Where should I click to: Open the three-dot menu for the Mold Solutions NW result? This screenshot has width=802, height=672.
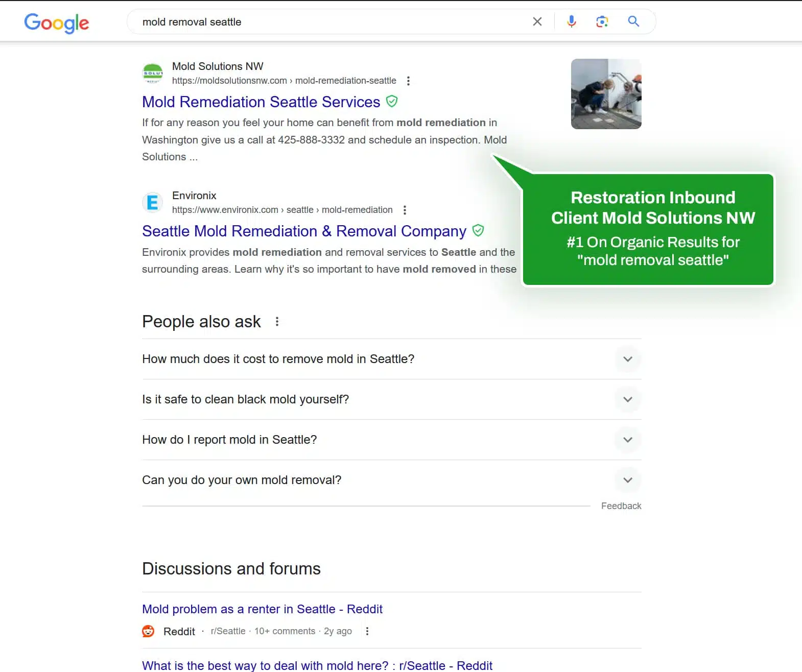pos(408,81)
